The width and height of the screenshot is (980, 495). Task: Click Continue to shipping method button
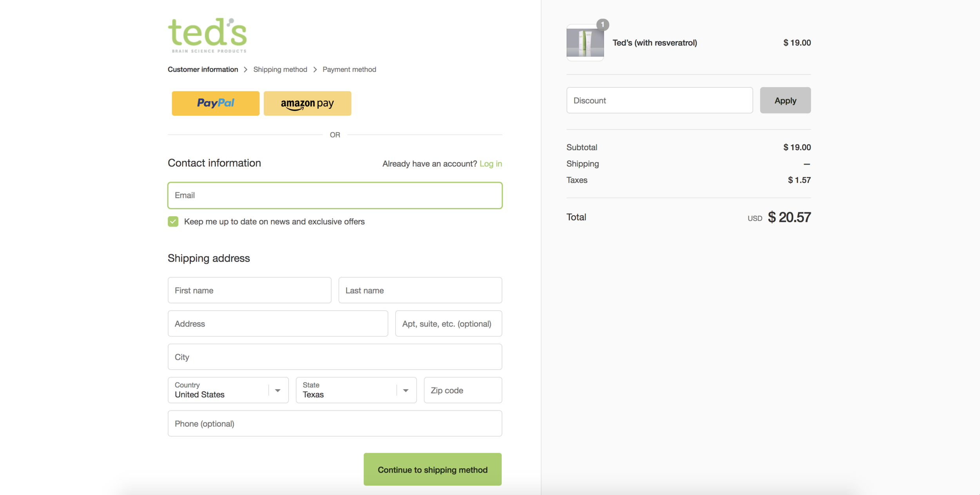[x=433, y=470]
